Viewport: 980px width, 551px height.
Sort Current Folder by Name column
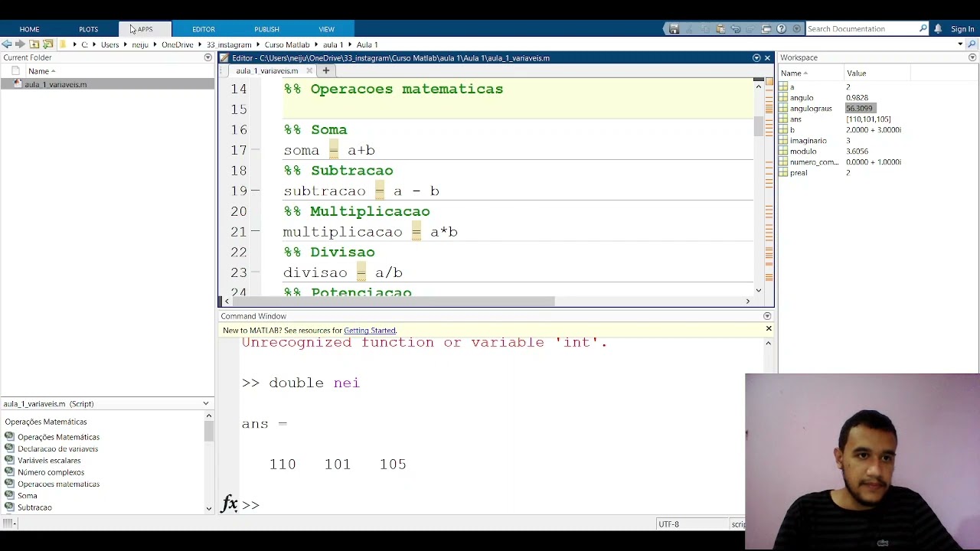tap(42, 71)
